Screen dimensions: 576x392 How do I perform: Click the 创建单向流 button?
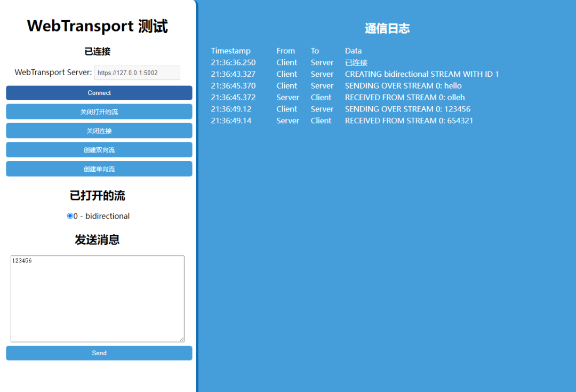click(99, 169)
